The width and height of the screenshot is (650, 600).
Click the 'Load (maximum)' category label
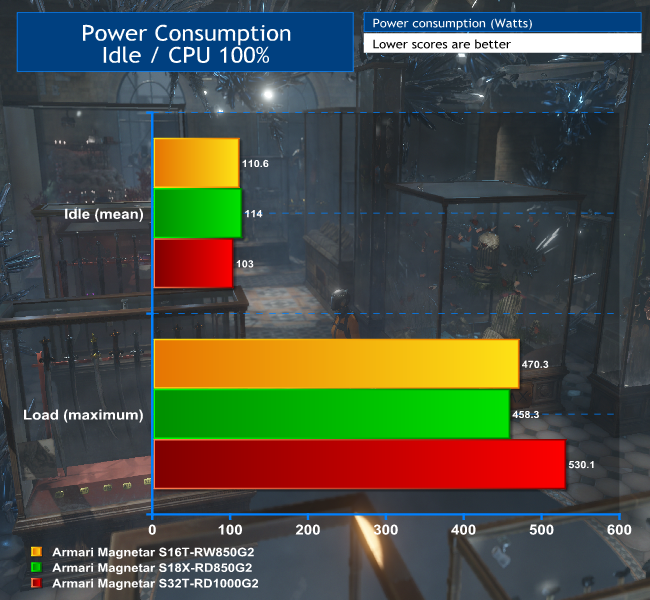click(x=83, y=415)
